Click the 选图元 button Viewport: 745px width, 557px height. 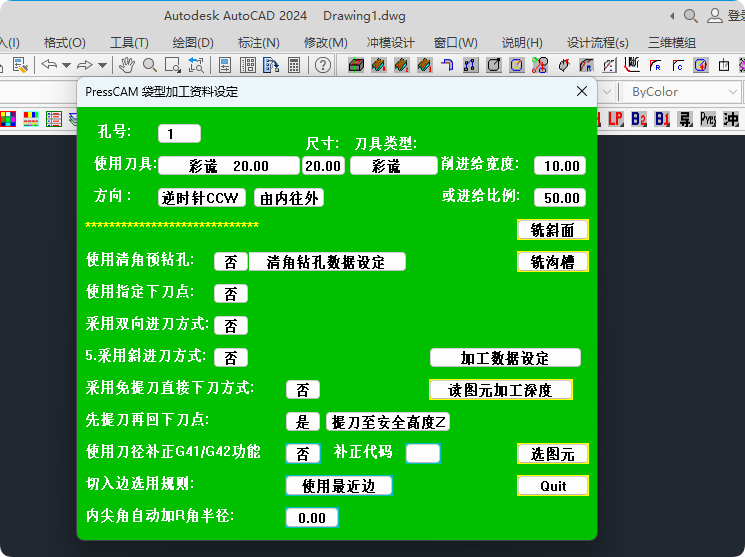(553, 454)
